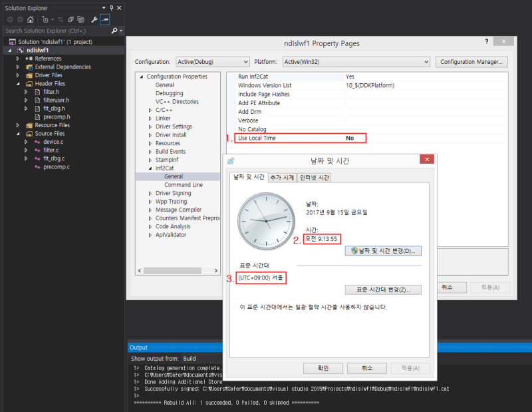
Task: Expand the Linker property node
Action: [150, 118]
